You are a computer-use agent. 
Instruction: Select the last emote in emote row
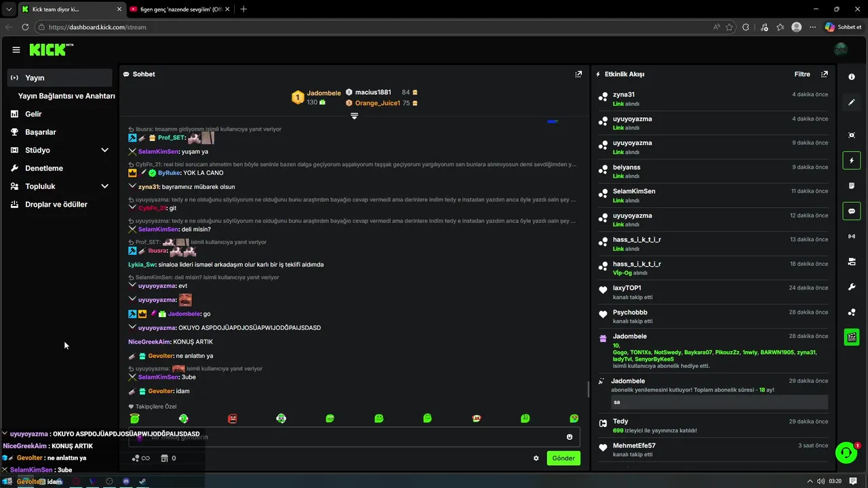click(574, 419)
